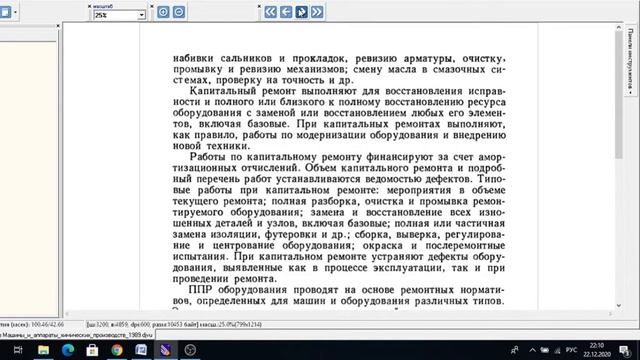Launch Microsoft Edge from the taskbar

(68, 350)
